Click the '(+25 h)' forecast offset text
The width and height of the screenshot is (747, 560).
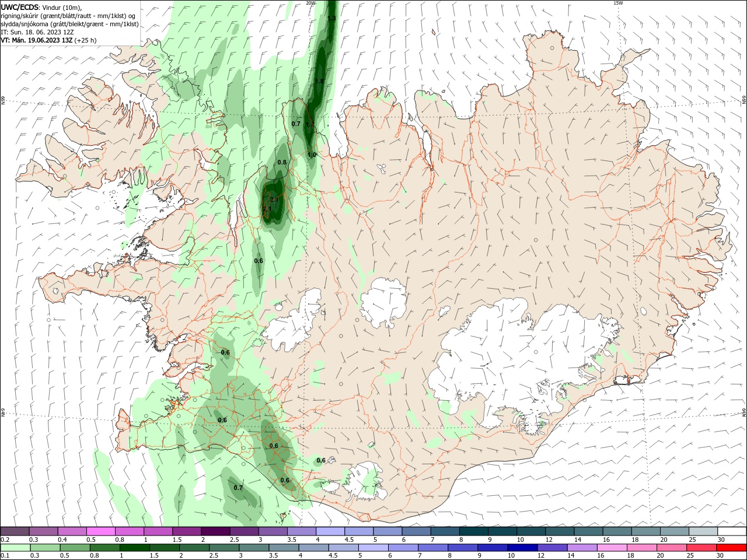[x=85, y=40]
